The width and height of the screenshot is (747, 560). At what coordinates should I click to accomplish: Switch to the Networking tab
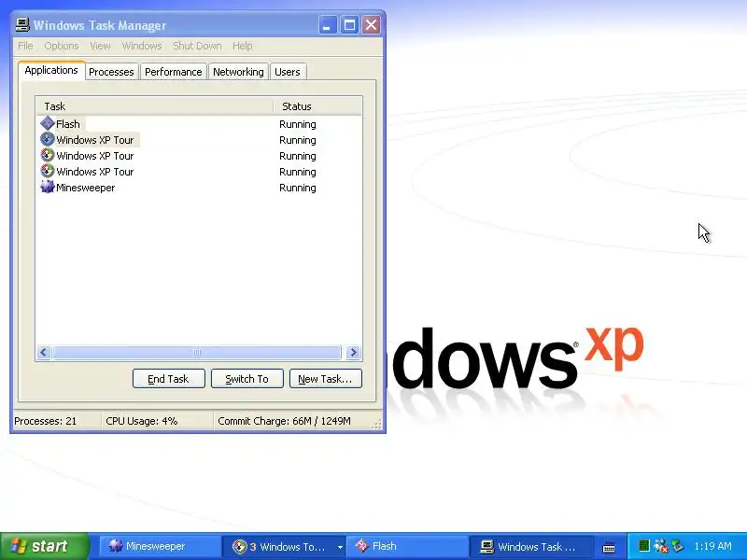pos(238,72)
